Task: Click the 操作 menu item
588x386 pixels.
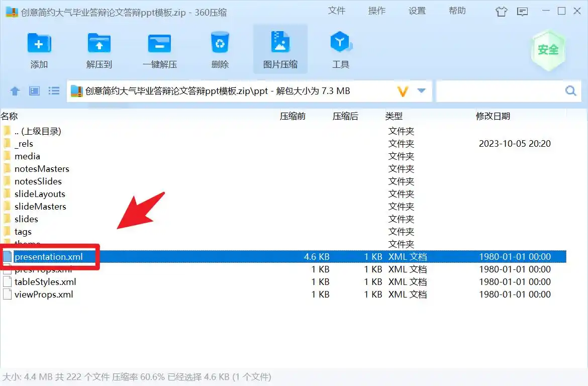Action: click(x=376, y=11)
